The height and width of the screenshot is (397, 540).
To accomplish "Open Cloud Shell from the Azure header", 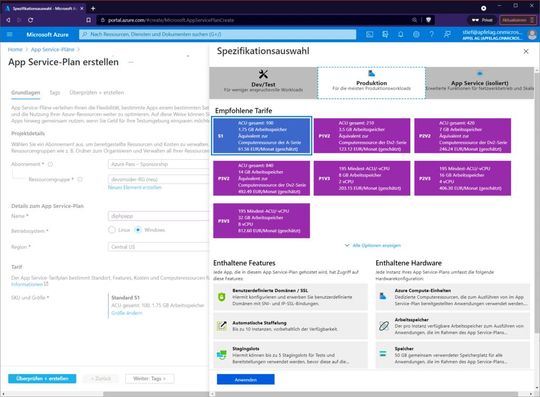I will (370, 34).
